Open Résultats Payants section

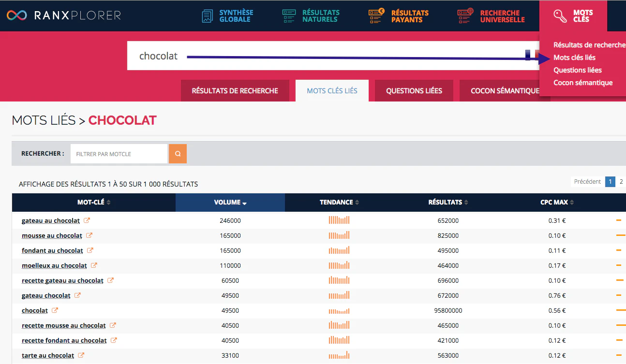pos(398,16)
